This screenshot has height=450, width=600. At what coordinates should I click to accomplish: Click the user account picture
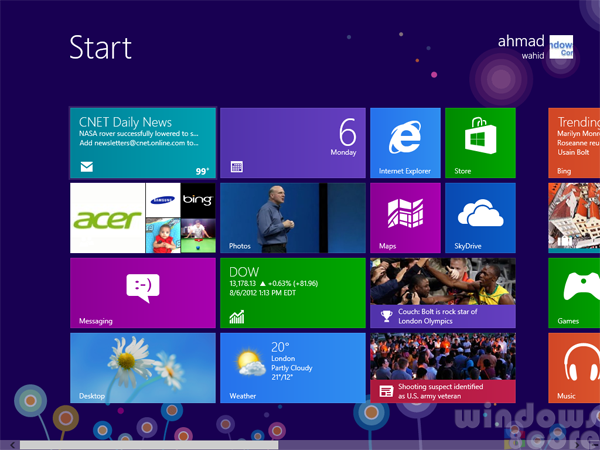click(561, 47)
